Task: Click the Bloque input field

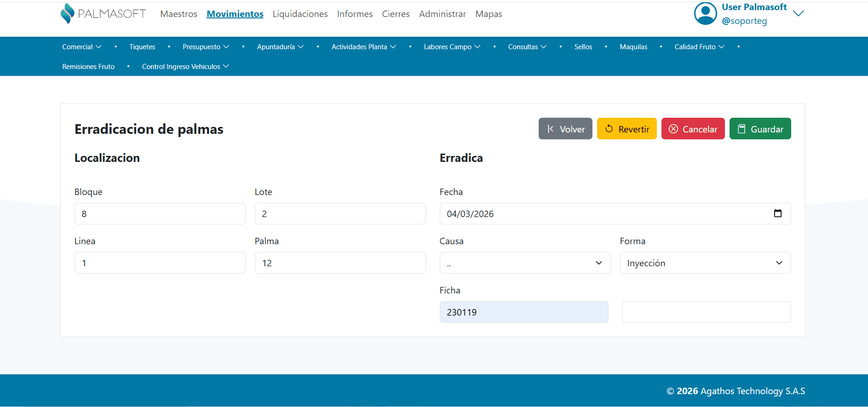Action: click(x=160, y=214)
